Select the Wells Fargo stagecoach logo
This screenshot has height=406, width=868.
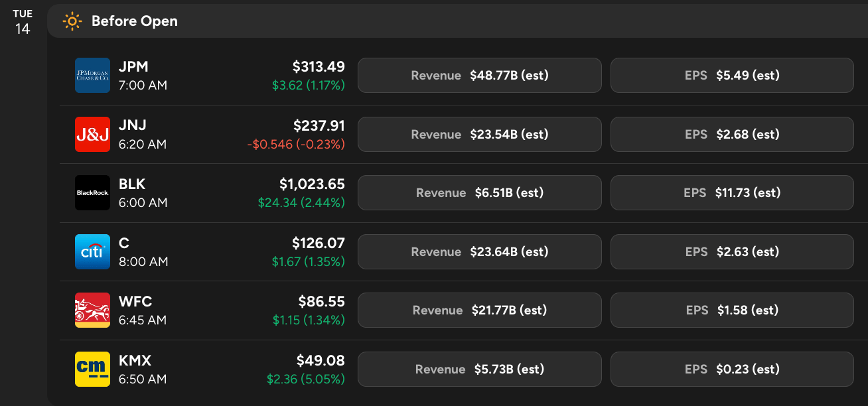[x=92, y=310]
